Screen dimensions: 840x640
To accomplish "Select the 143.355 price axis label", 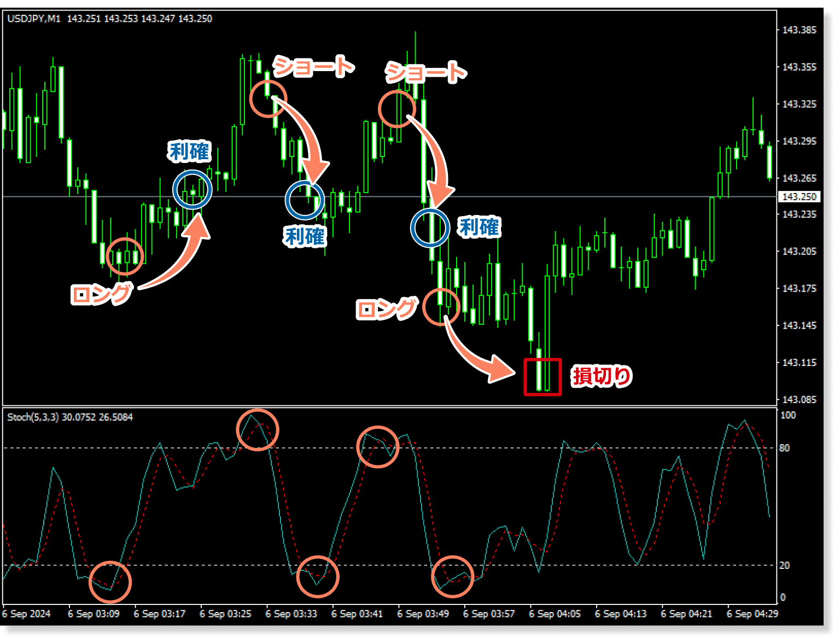I will [799, 67].
